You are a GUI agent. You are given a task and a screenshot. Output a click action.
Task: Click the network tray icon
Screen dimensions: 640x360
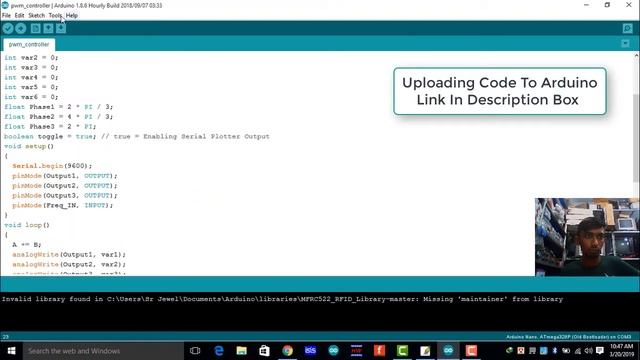pos(578,351)
